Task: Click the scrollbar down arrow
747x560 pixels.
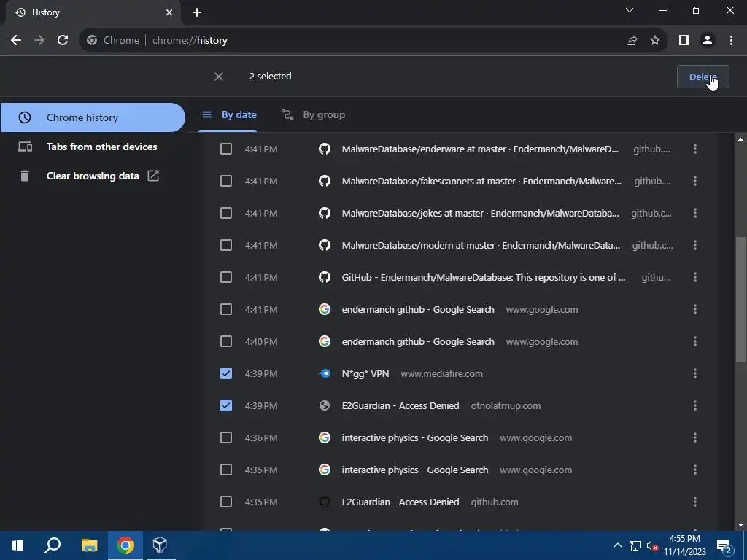Action: [740, 525]
